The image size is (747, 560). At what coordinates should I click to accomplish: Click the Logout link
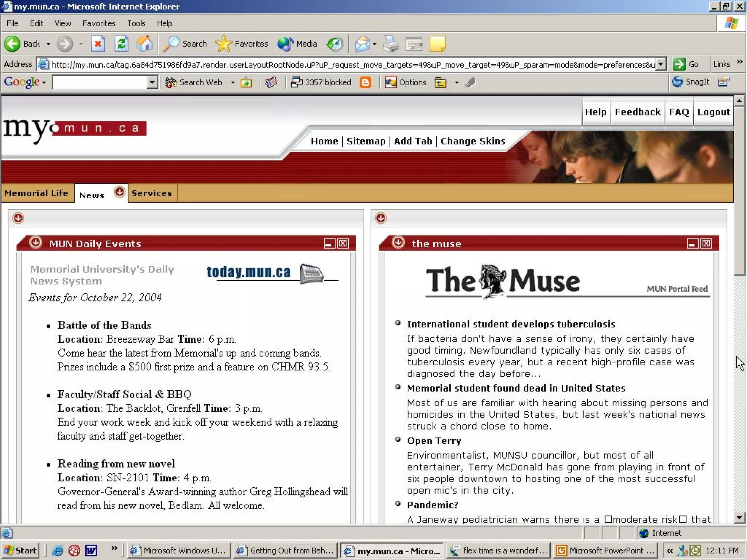(713, 112)
